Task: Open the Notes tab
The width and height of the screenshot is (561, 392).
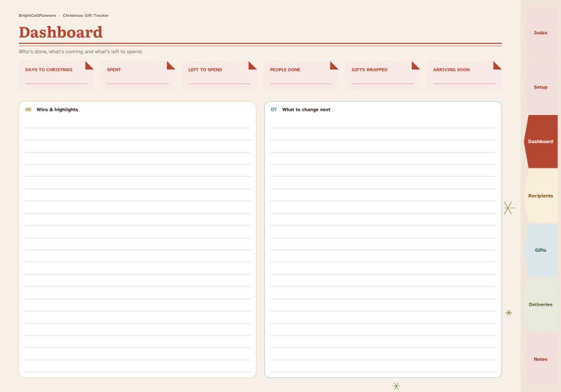Action: click(541, 359)
